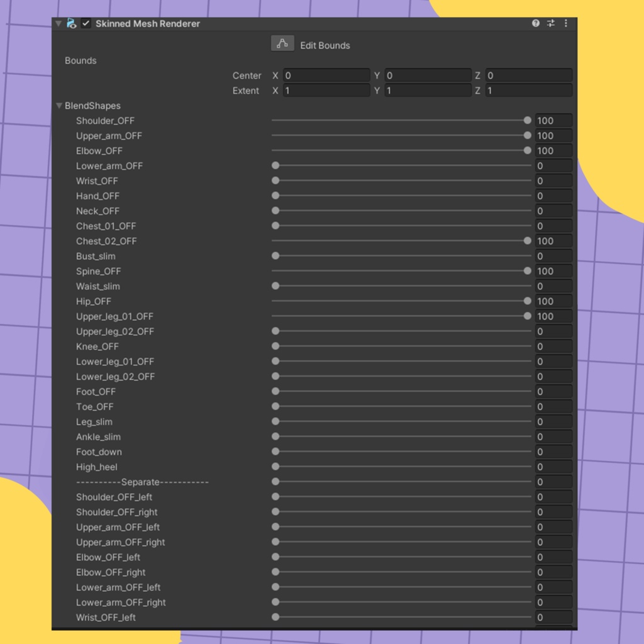Select the Upper_arm_OFF_right label

click(120, 542)
